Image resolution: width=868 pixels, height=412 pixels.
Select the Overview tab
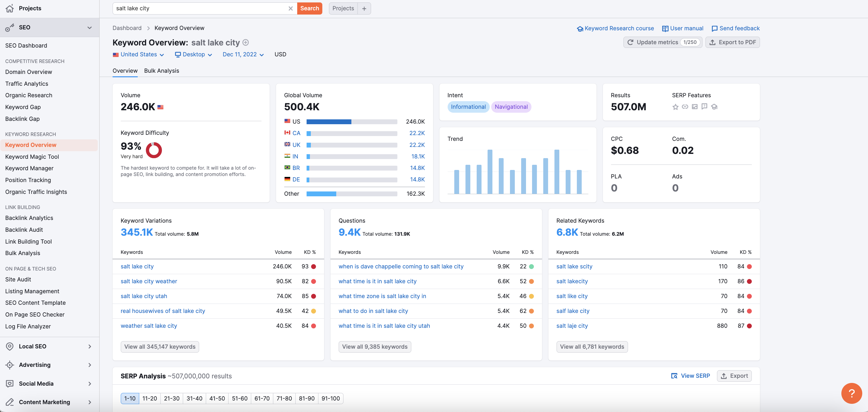click(x=125, y=70)
